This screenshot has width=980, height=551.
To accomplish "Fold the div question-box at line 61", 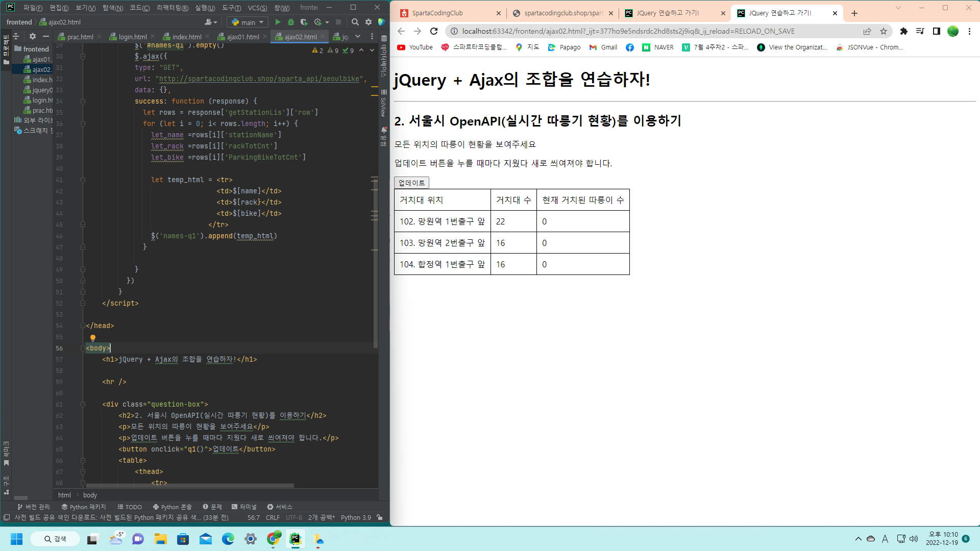I will click(x=83, y=404).
